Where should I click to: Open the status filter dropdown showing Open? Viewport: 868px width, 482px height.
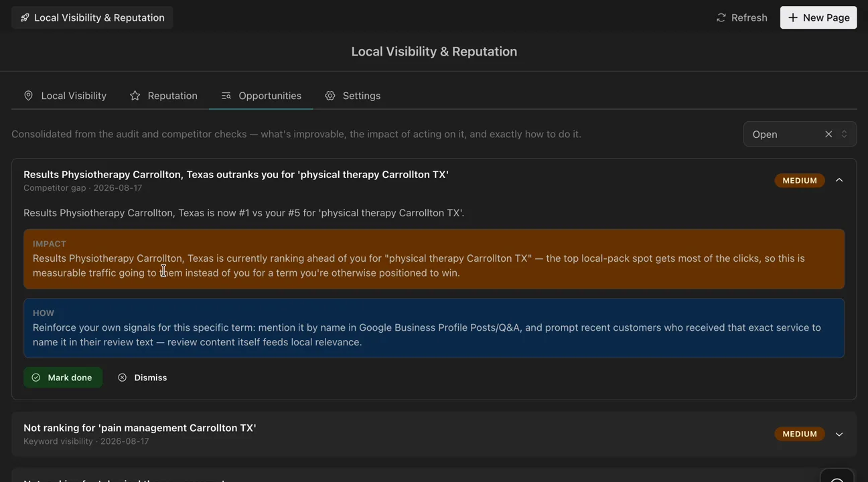pyautogui.click(x=800, y=135)
